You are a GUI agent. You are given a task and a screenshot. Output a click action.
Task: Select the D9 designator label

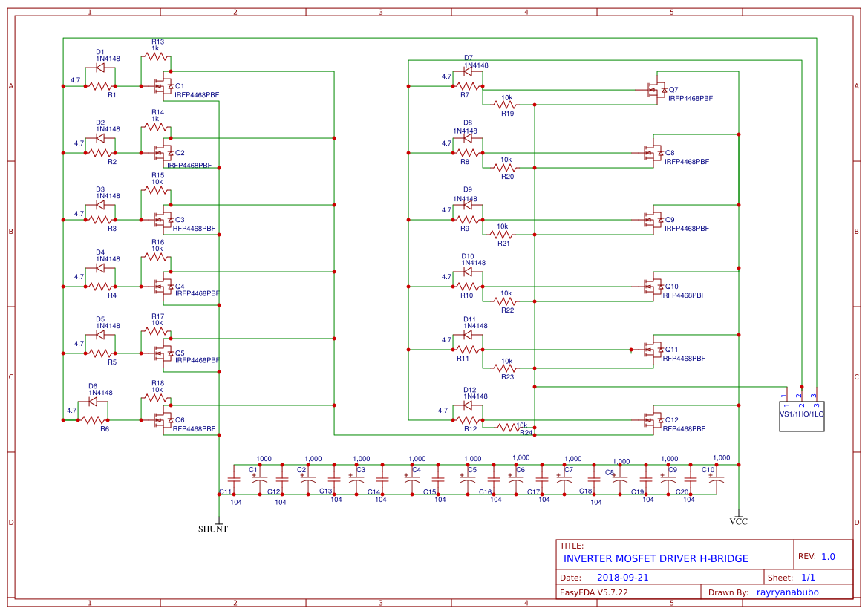click(x=468, y=189)
